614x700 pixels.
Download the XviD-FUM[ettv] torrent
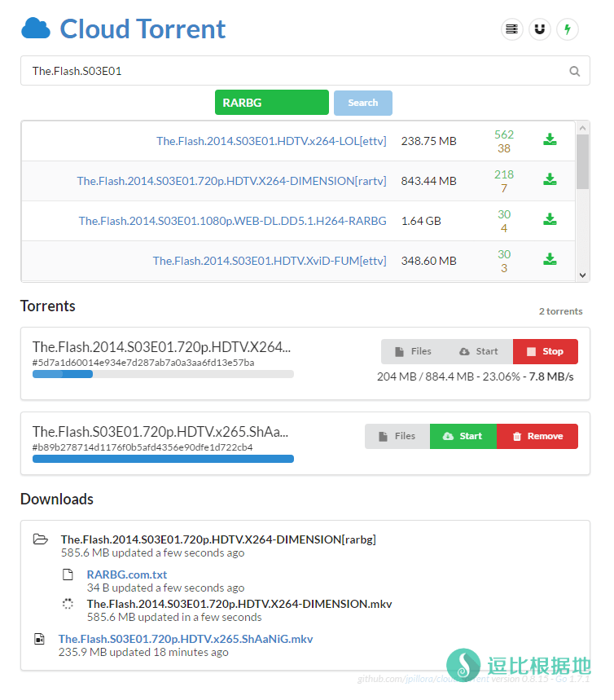(550, 260)
